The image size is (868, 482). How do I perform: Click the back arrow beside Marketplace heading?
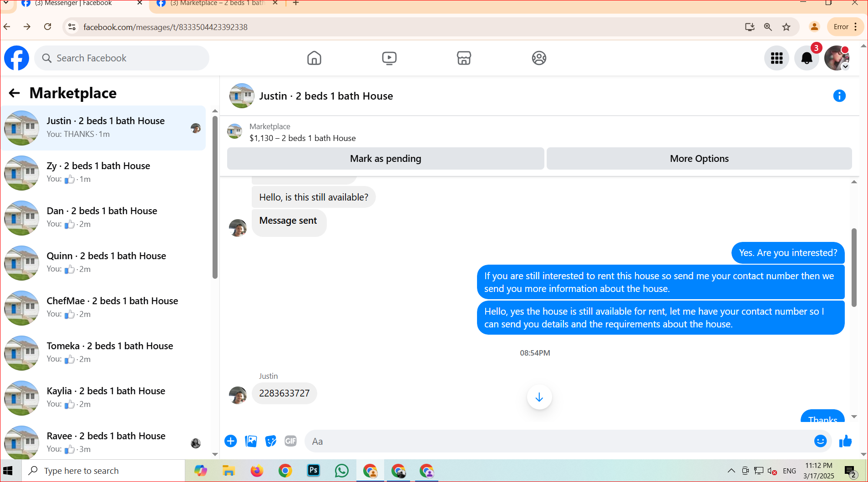pyautogui.click(x=15, y=93)
